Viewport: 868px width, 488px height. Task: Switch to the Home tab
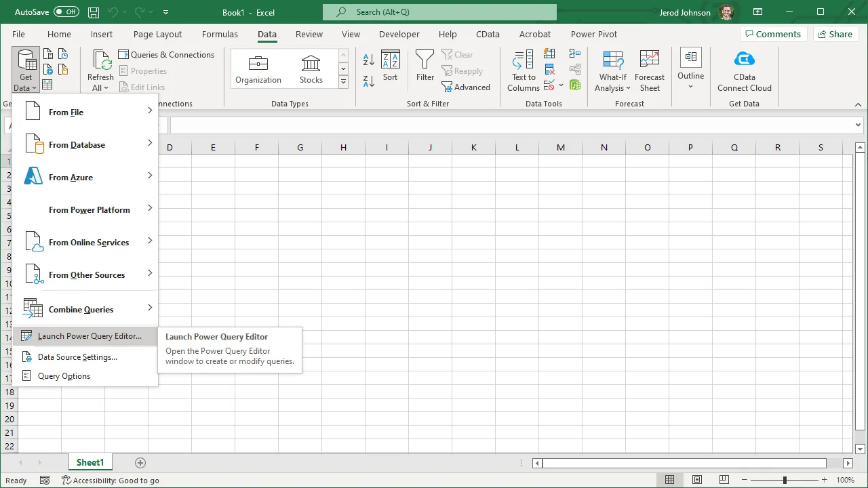59,34
